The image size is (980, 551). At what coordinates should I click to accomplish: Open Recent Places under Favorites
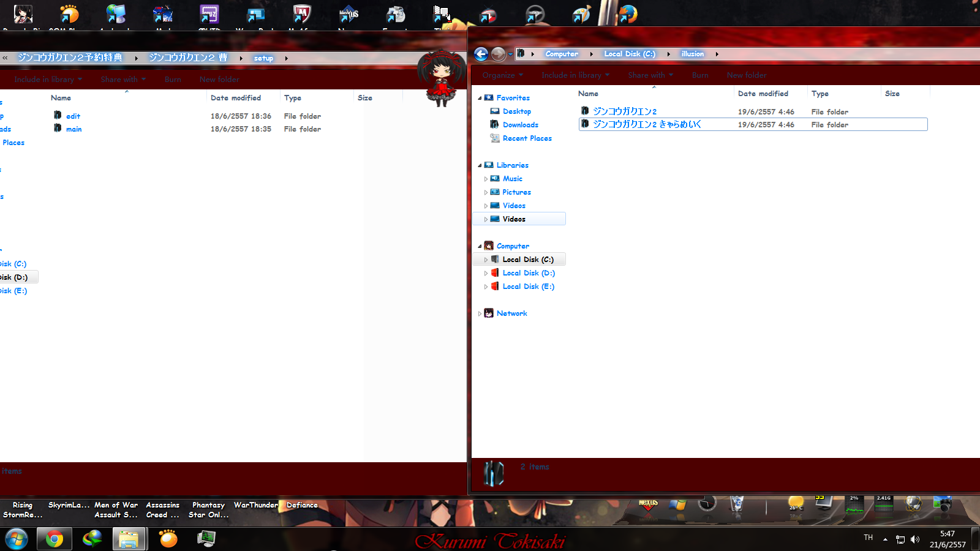527,138
